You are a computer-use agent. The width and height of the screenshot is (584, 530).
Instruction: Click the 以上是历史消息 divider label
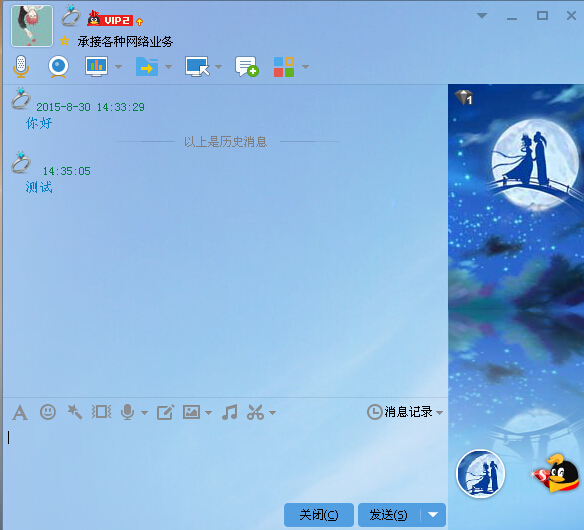click(225, 142)
